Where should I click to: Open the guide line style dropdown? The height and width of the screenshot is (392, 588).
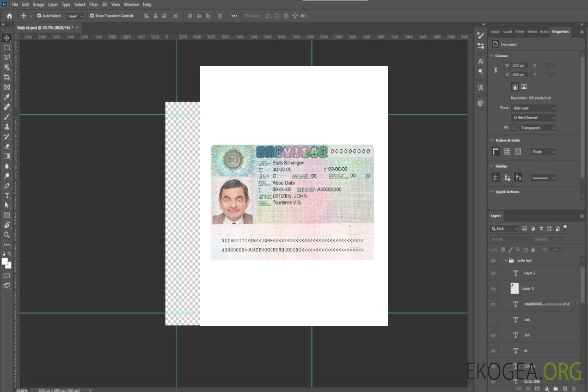[x=543, y=178]
